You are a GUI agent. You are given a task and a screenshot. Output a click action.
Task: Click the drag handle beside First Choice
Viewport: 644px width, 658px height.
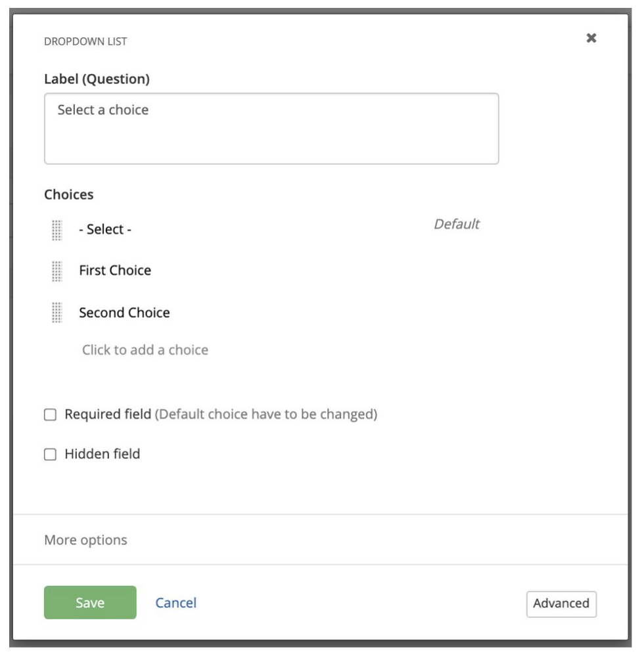point(57,271)
